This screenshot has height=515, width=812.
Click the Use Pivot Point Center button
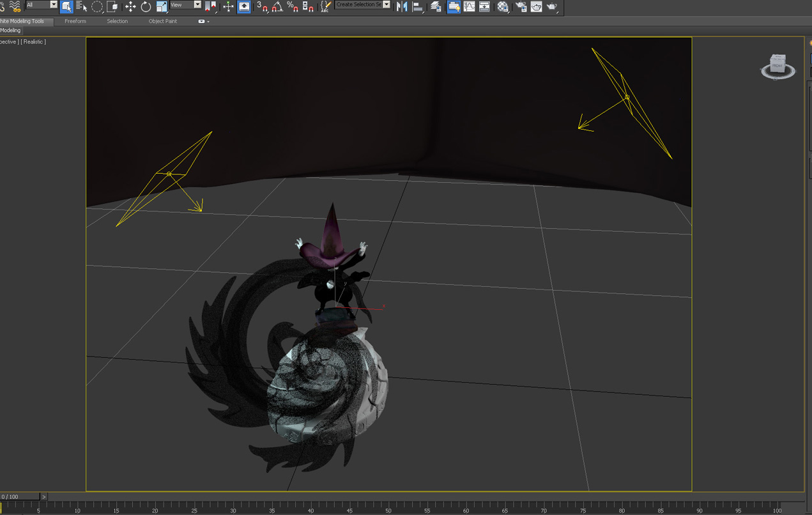point(210,6)
